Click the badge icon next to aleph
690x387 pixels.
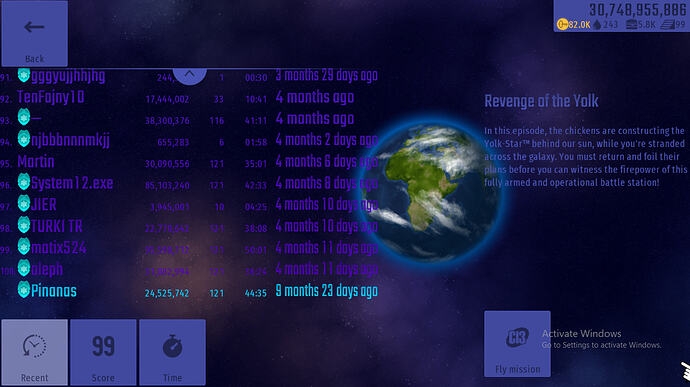(24, 268)
